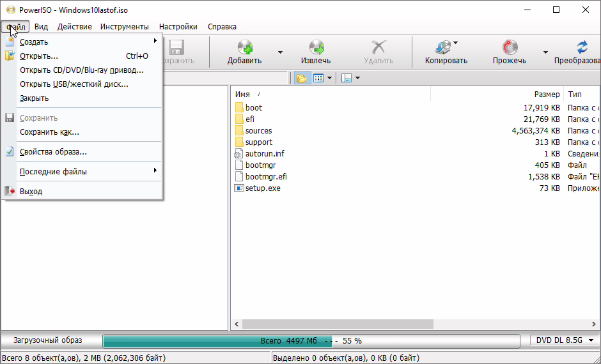Choose Свойства образа in File menu
The width and height of the screenshot is (601, 364).
point(53,152)
